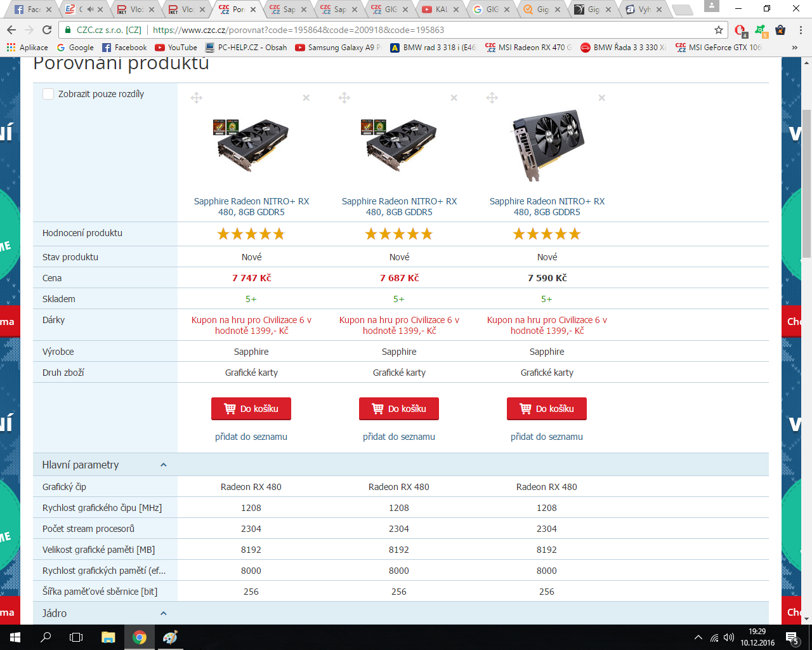Open the BMW Řada 3 3 330 Xi bookmark
Screen dimensions: 812x650
click(x=624, y=48)
